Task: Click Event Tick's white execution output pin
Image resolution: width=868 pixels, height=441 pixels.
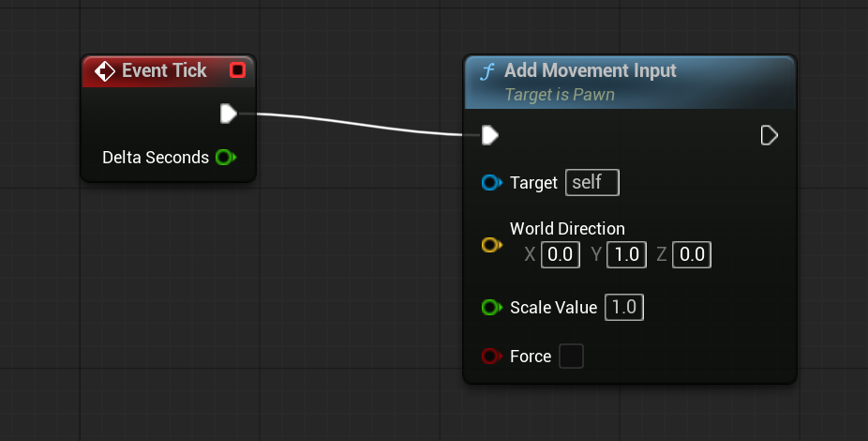Action: coord(229,114)
